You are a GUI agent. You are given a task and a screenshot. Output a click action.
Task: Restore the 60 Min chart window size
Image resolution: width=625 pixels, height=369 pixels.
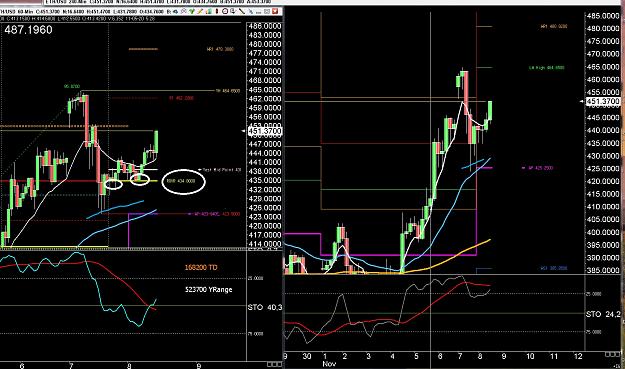pos(267,12)
